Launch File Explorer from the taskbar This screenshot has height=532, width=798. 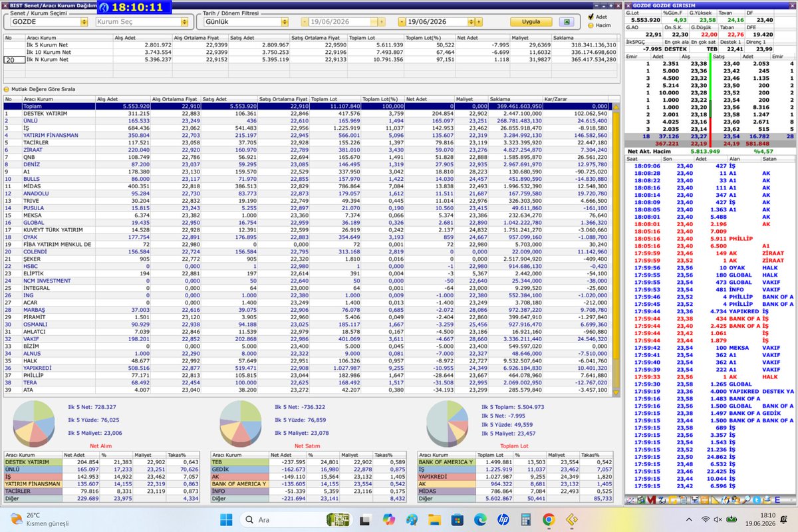[434, 519]
